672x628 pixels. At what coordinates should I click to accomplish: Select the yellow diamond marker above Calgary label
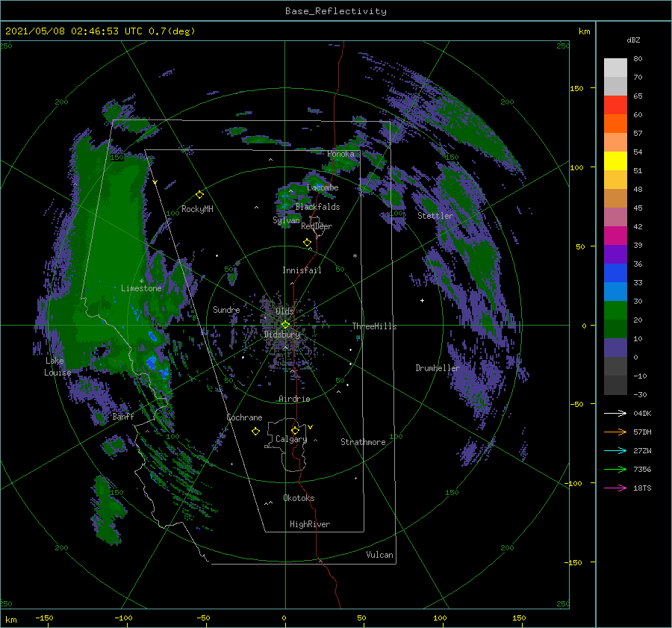295,430
